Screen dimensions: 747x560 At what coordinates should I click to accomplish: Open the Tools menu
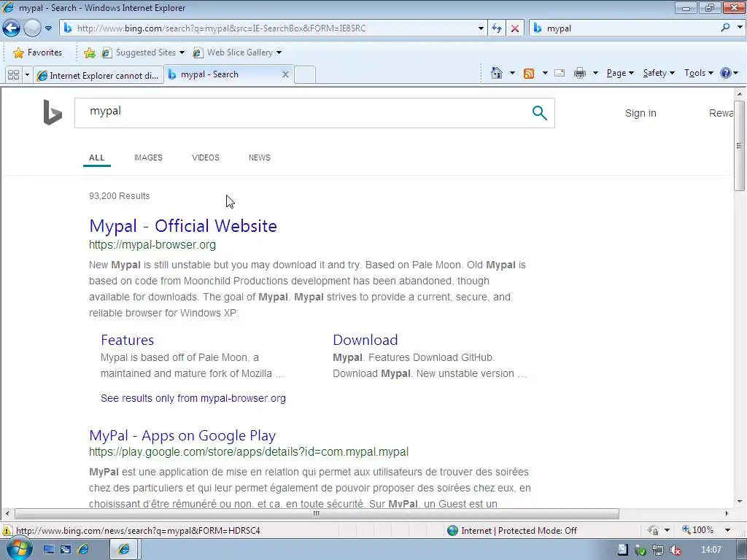pyautogui.click(x=699, y=73)
